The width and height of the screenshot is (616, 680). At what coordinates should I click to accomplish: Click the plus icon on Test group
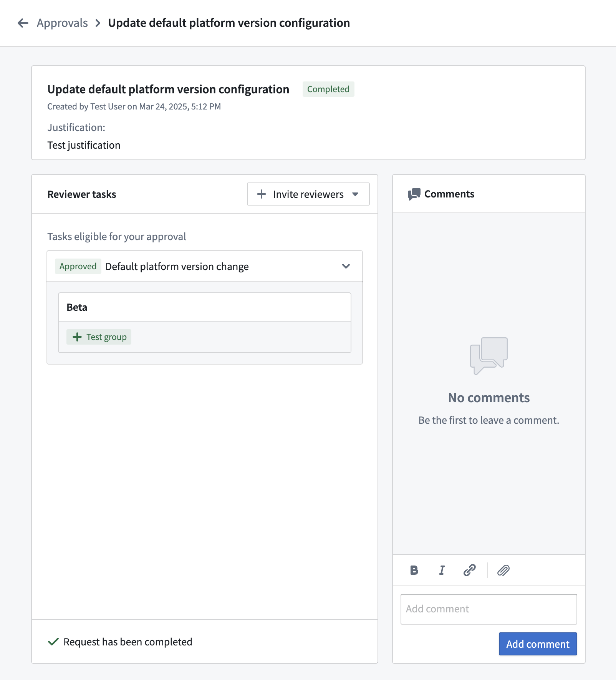pyautogui.click(x=77, y=337)
